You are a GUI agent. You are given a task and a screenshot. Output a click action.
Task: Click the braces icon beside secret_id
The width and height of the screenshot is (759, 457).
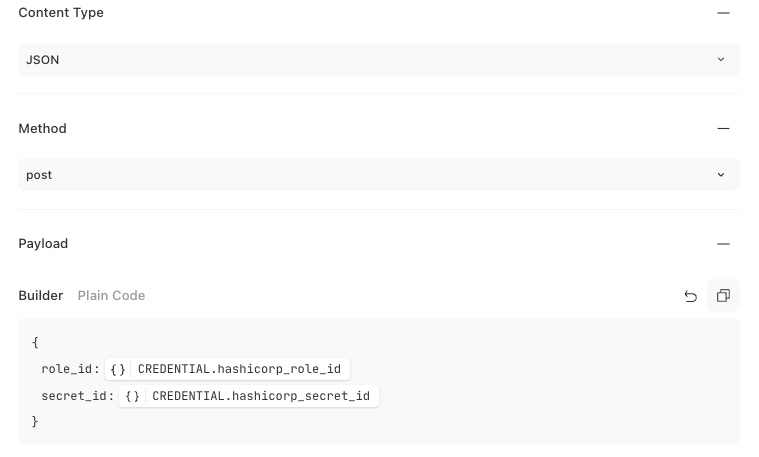point(133,396)
